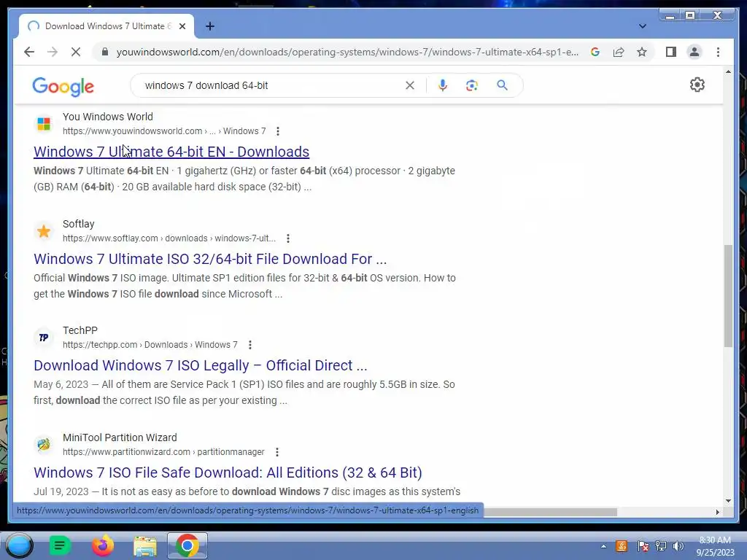747x560 pixels.
Task: Click the You Windows World favicon
Action: pos(44,124)
